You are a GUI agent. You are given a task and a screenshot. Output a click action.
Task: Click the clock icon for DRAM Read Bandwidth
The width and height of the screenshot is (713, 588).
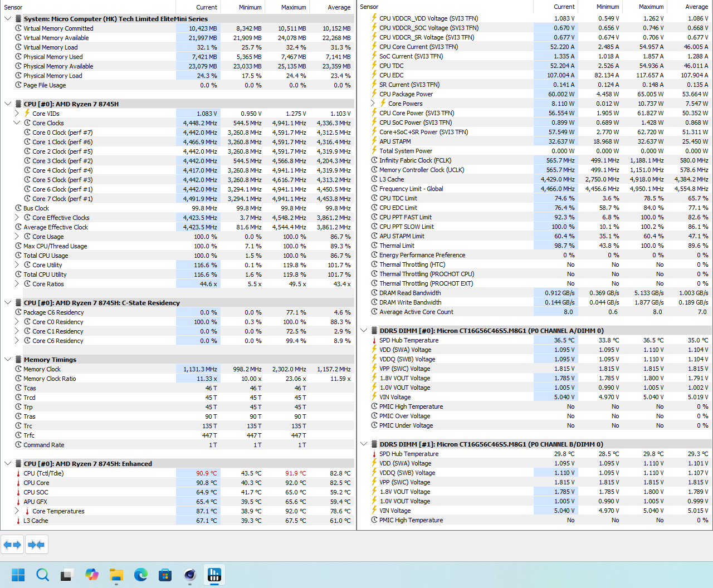(374, 293)
